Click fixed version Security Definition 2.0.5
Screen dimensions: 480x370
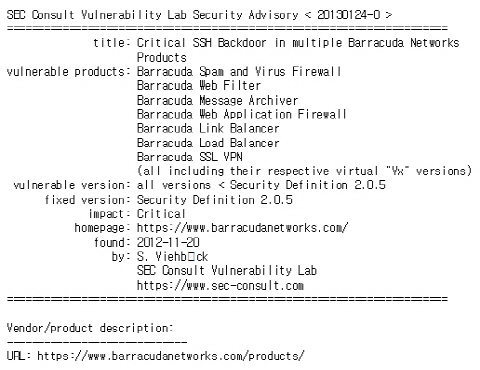(x=215, y=200)
